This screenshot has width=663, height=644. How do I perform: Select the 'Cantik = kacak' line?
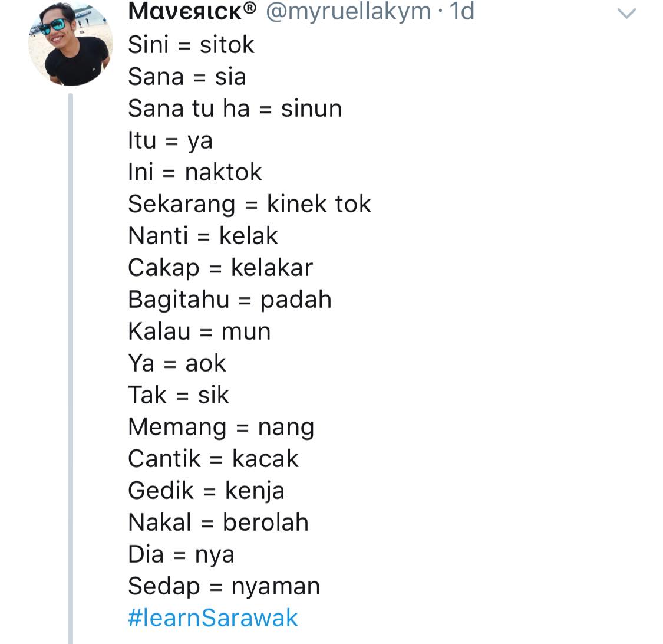tap(213, 459)
